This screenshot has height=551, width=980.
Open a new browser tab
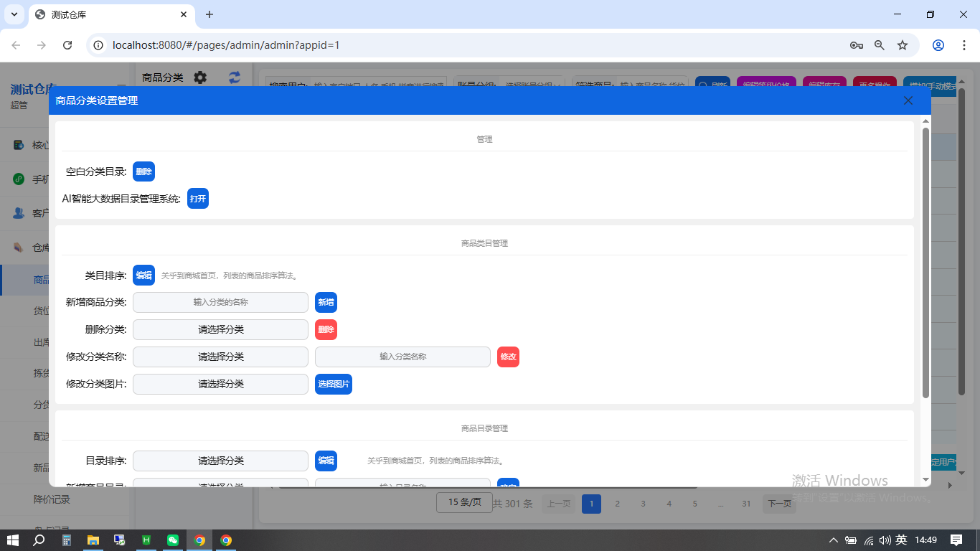209,14
